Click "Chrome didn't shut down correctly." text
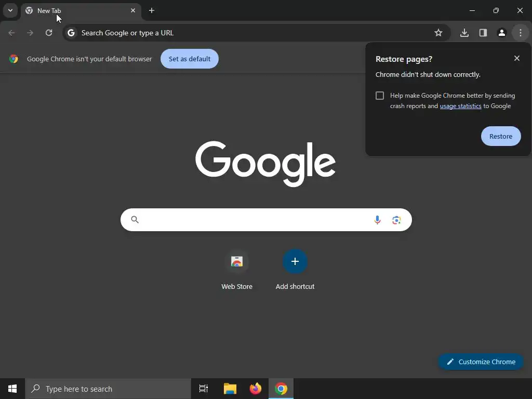Image resolution: width=532 pixels, height=399 pixels. (428, 75)
